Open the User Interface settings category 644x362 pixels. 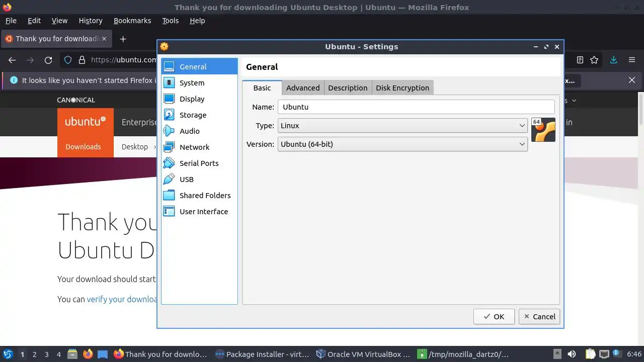point(199,211)
